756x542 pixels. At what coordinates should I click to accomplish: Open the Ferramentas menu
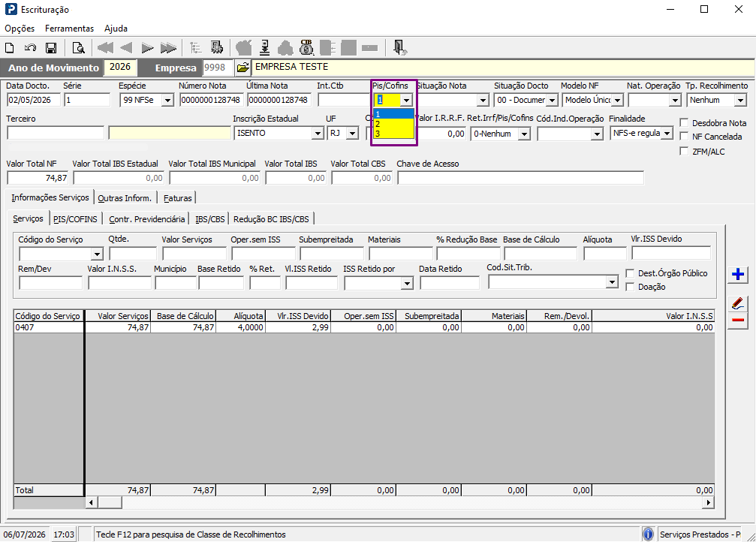pos(69,29)
